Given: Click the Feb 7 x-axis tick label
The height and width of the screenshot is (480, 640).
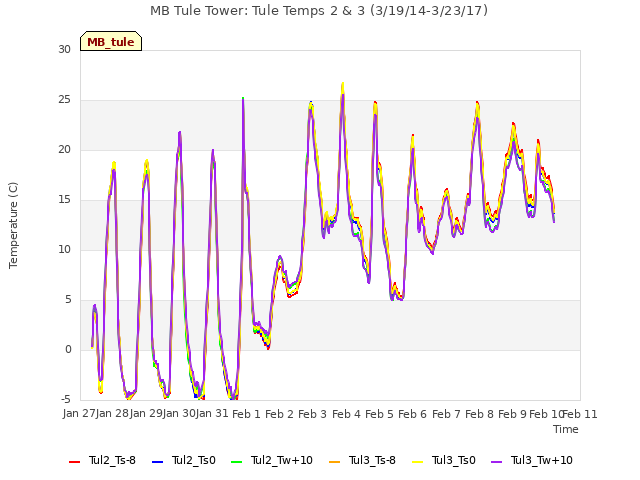Looking at the screenshot, I should pyautogui.click(x=446, y=414).
